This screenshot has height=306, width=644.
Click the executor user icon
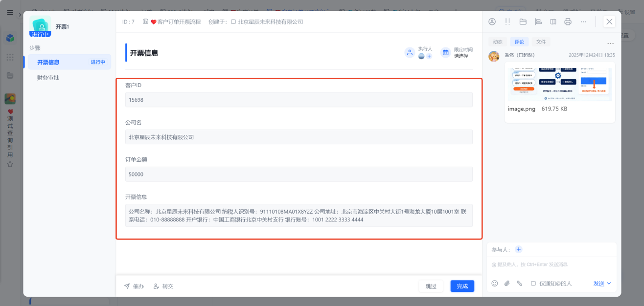(x=410, y=52)
